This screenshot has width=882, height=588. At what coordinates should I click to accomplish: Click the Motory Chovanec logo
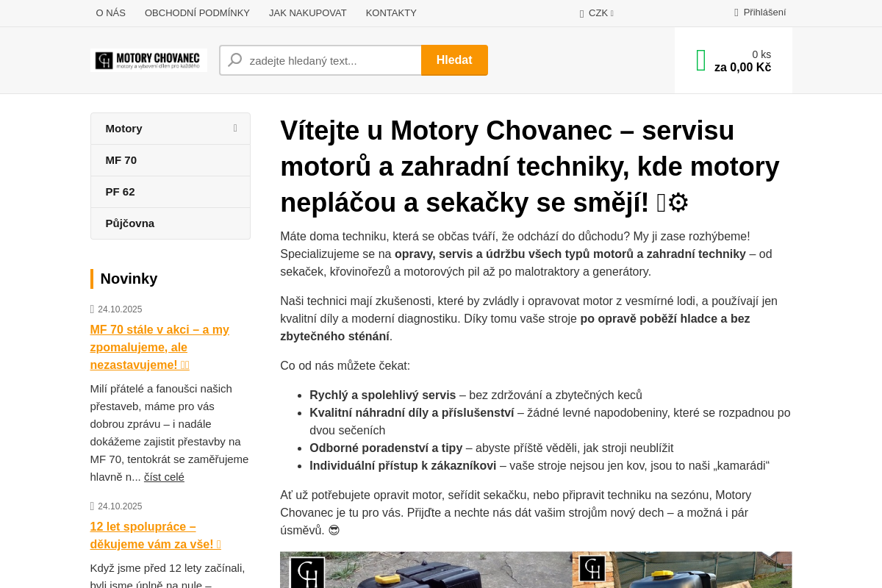[x=148, y=60]
